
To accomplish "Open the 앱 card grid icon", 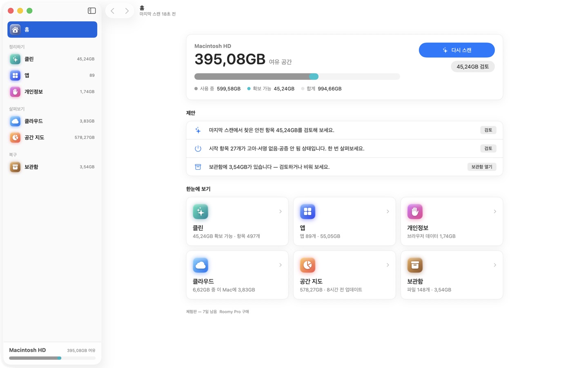I will pos(307,211).
